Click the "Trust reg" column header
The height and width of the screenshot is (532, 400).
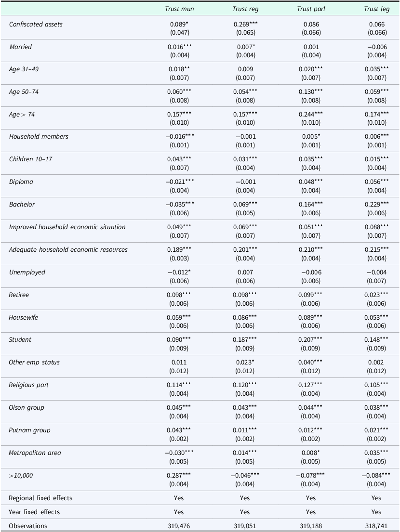coord(245,9)
